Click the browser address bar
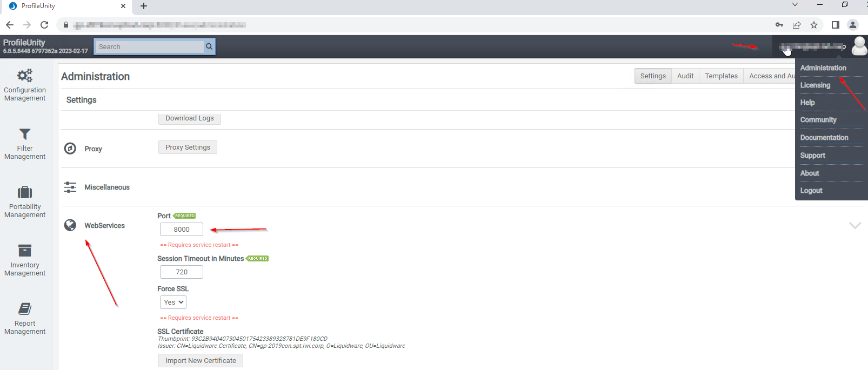This screenshot has height=370, width=868. coord(416,25)
